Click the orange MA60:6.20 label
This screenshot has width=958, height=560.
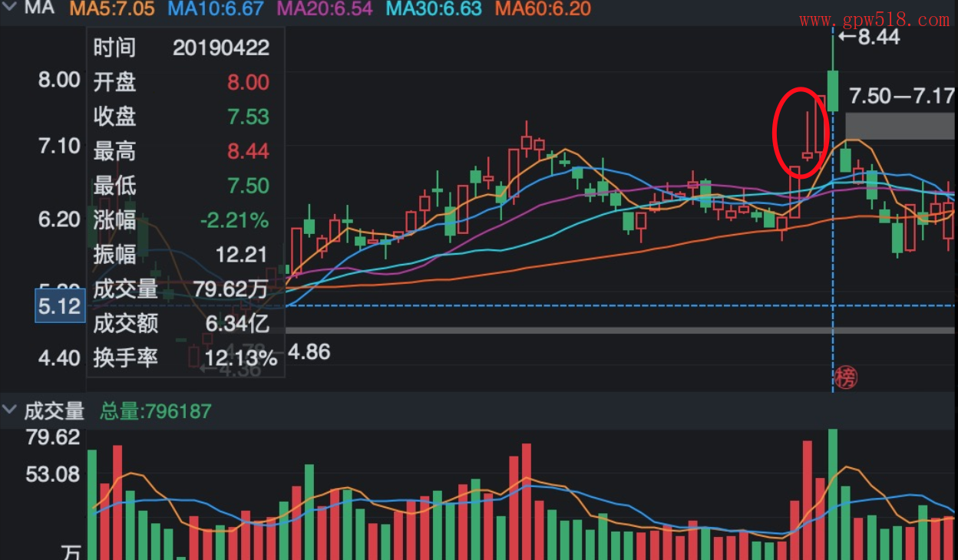click(543, 9)
